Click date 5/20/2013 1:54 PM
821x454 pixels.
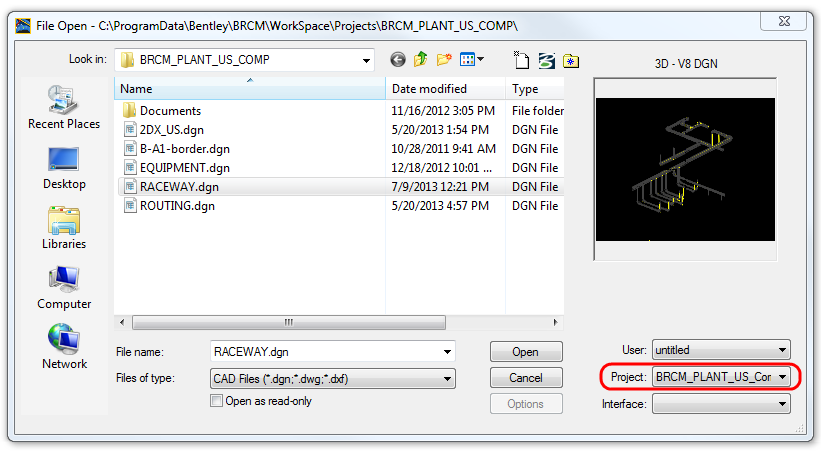440,129
